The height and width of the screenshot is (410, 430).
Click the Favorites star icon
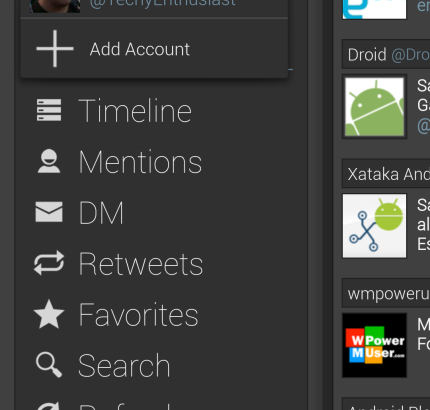click(49, 314)
